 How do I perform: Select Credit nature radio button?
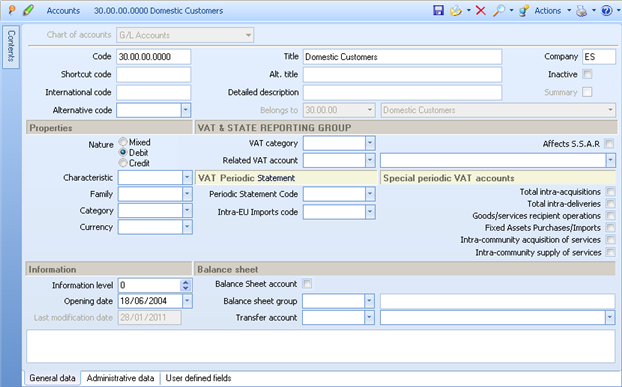tap(123, 163)
